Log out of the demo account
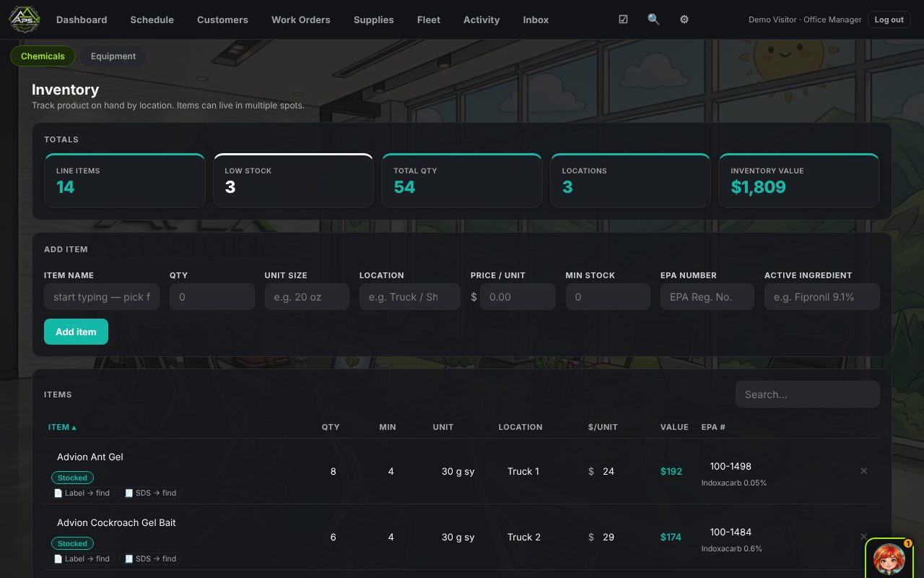924x578 pixels. (889, 20)
